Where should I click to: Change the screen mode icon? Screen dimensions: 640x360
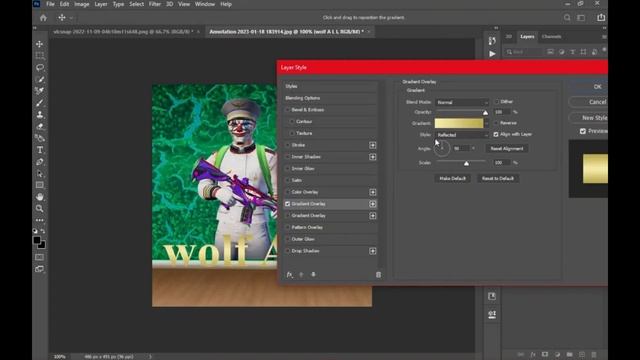tap(40, 269)
